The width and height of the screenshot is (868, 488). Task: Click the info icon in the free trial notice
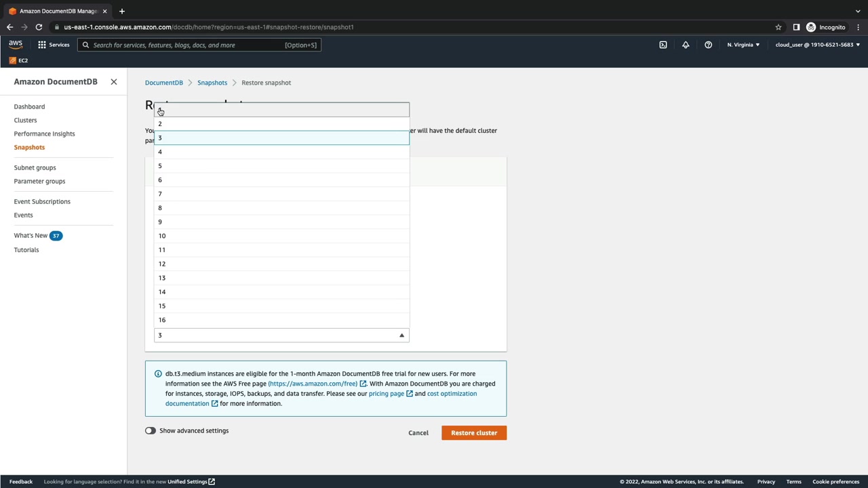click(158, 373)
